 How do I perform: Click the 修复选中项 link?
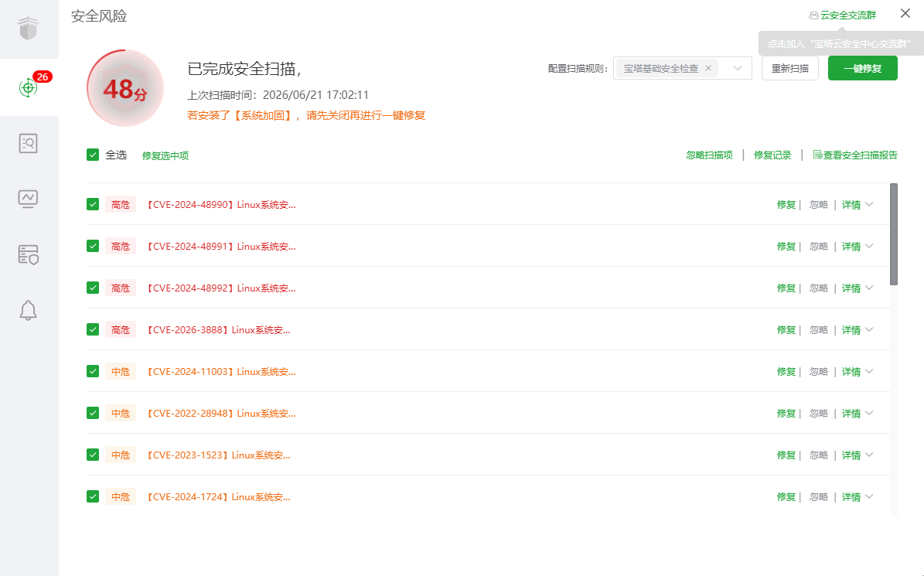pos(165,155)
